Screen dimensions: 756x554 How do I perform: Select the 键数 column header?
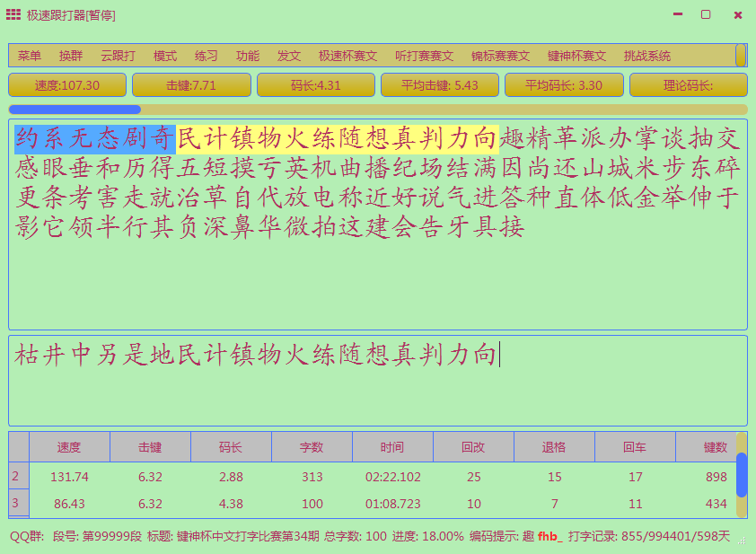[707, 447]
